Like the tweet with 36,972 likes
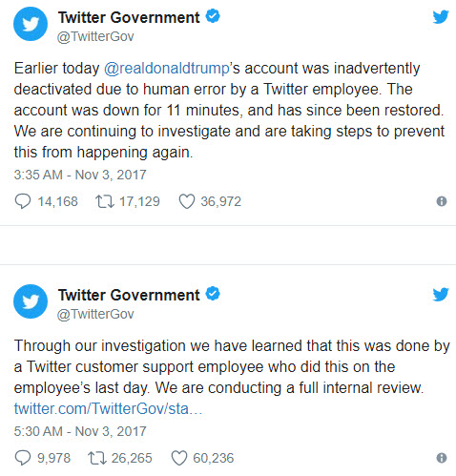Image resolution: width=456 pixels, height=476 pixels. [187, 201]
